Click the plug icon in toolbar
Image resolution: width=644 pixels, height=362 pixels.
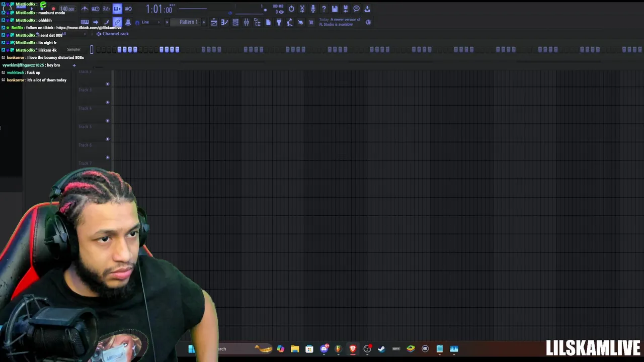pyautogui.click(x=279, y=22)
